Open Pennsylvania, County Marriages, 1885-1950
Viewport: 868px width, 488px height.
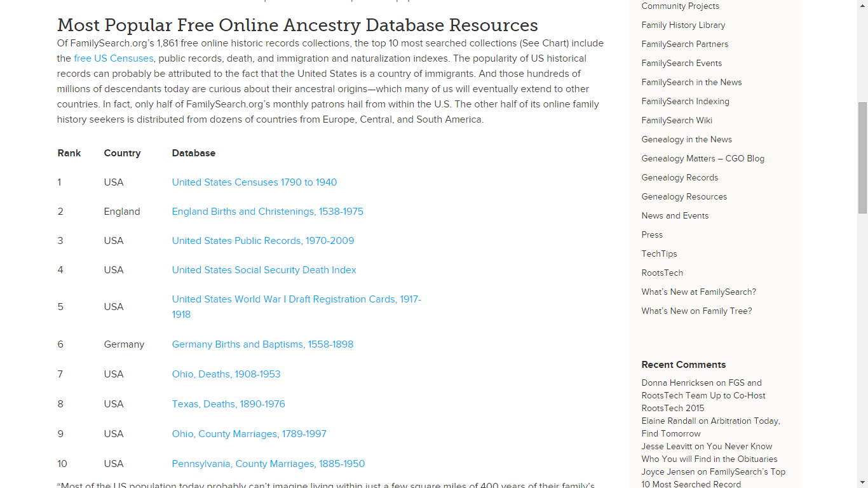click(x=268, y=464)
